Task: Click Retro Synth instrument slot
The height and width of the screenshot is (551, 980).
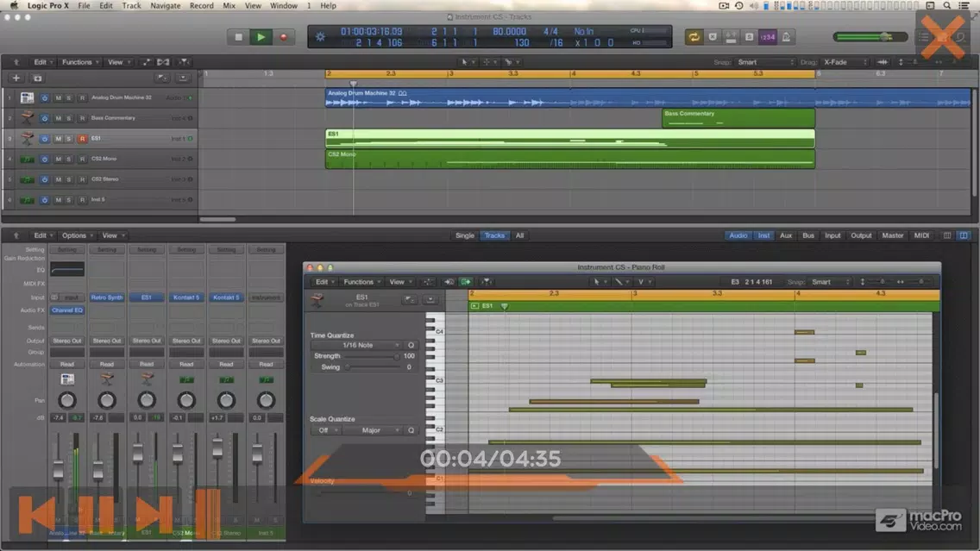Action: point(107,297)
